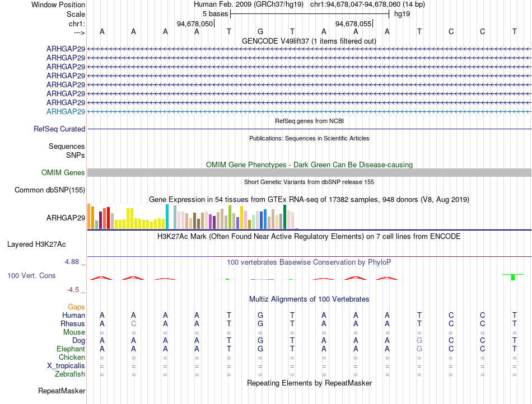Click the green PhyloP bar under final T
Screen dimensions: 532x404
(513, 277)
